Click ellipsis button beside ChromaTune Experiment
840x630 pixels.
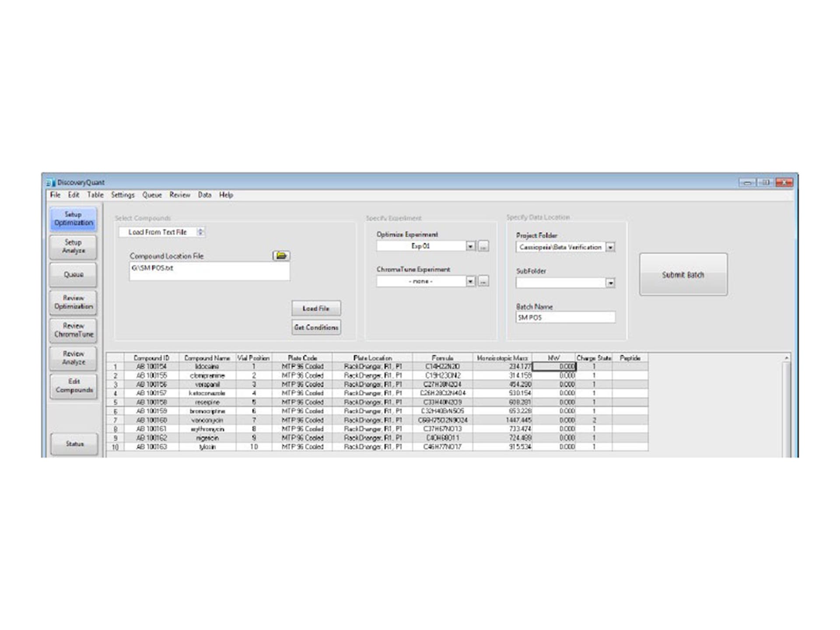pyautogui.click(x=483, y=281)
